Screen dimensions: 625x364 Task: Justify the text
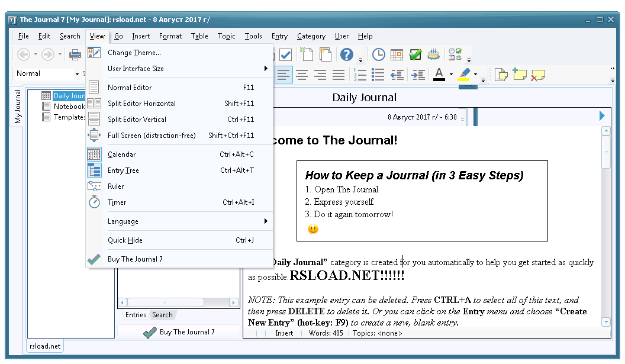pos(339,75)
